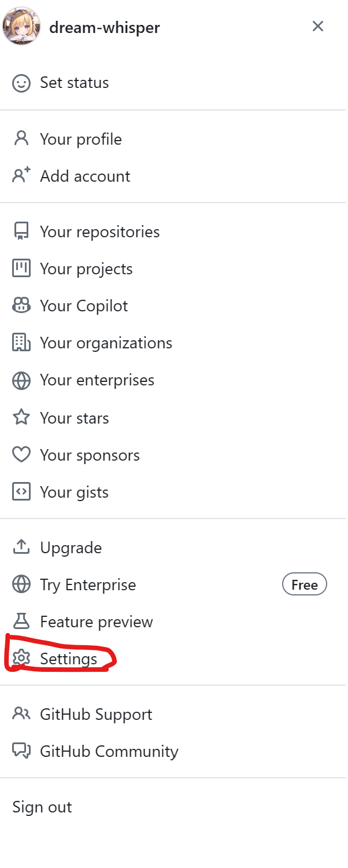
Task: Close the user menu panel
Action: pos(318,26)
